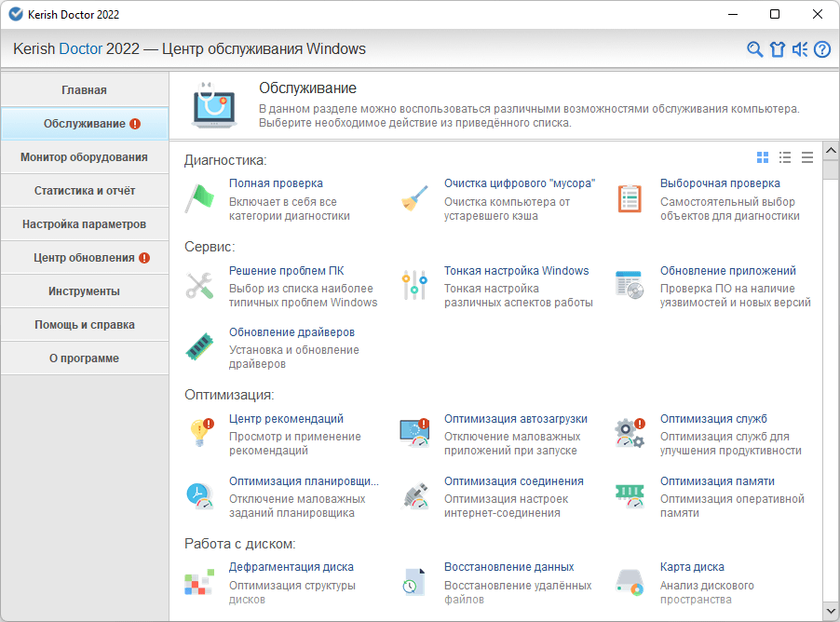
Task: Click the sliders icon for Тонкая настройка Windows
Action: [414, 285]
